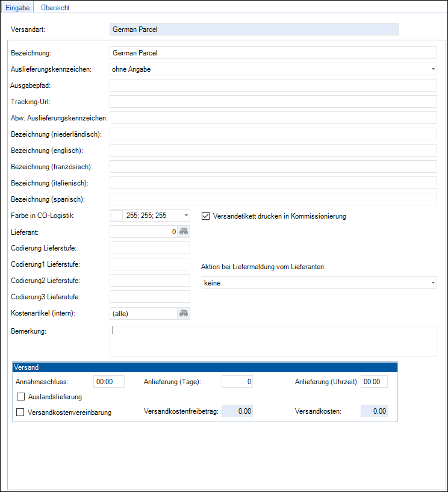The height and width of the screenshot is (492, 448).
Task: Focus the Tracking-Url input field
Action: click(273, 101)
